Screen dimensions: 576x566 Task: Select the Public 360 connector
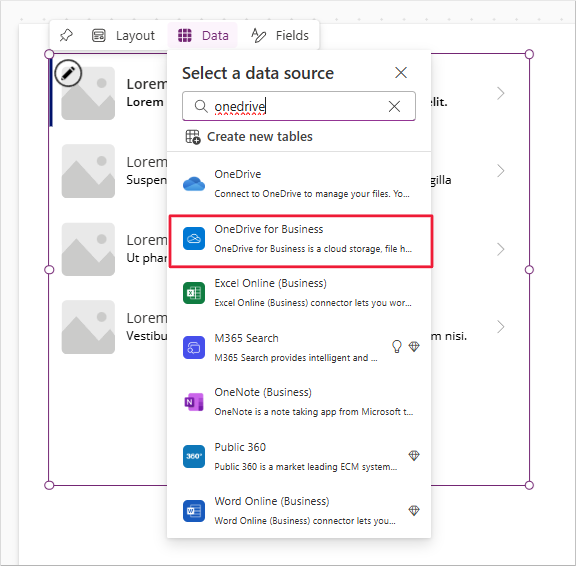pyautogui.click(x=299, y=457)
